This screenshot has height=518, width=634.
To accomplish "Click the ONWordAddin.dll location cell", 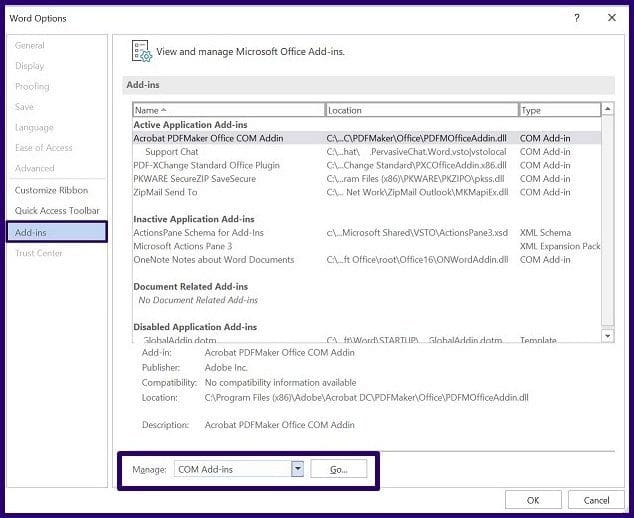I will point(417,260).
